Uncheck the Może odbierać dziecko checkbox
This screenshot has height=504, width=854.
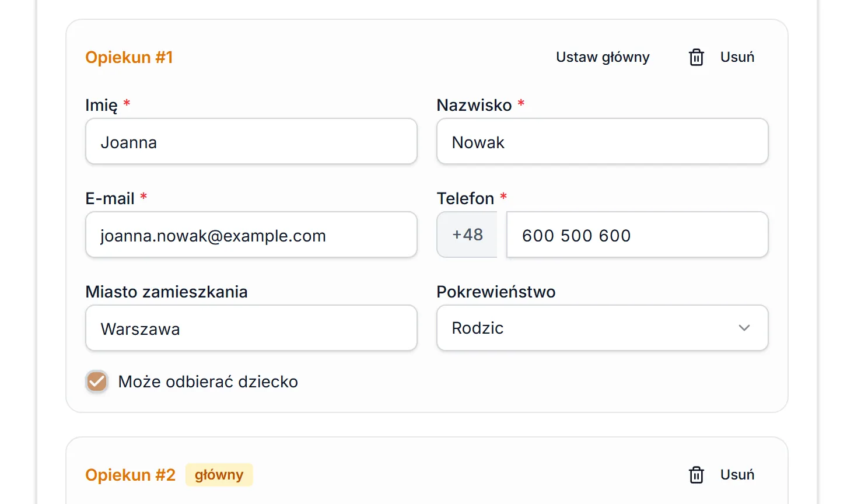click(x=97, y=381)
